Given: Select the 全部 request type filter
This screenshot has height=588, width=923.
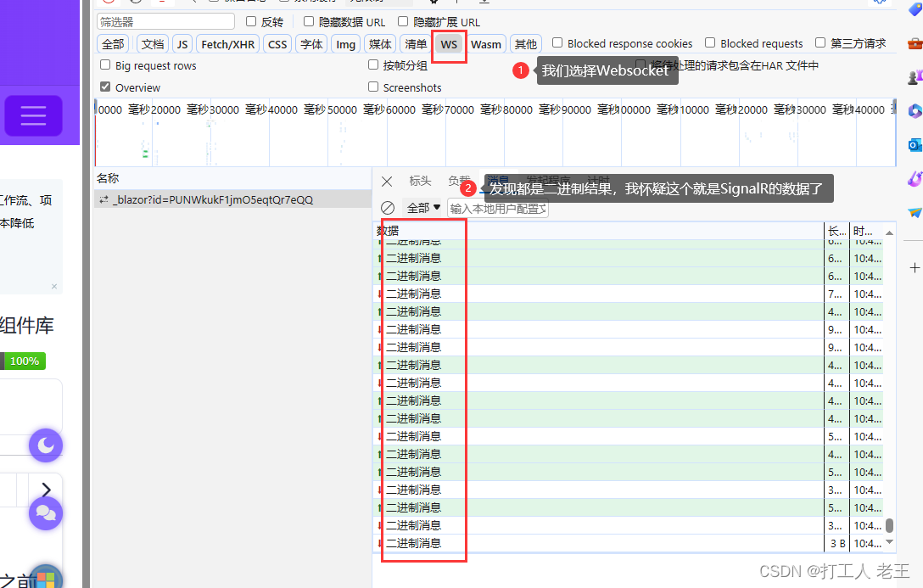Looking at the screenshot, I should (113, 44).
